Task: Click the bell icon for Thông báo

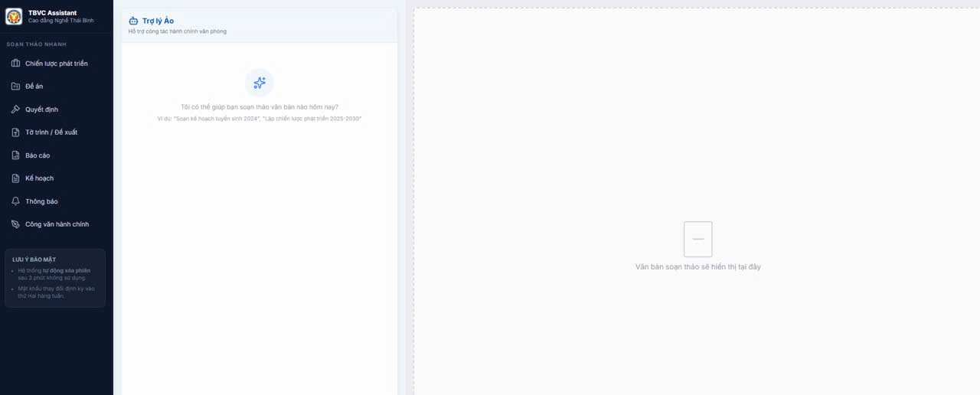Action: pos(15,201)
